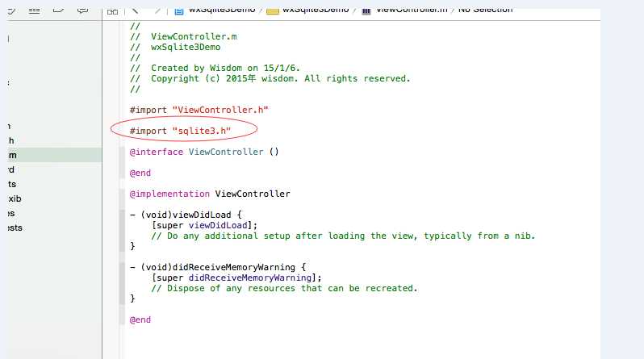This screenshot has height=359, width=644.
Task: Click the '- (void)didReceiveMemoryWarning {' line
Action: click(x=218, y=267)
